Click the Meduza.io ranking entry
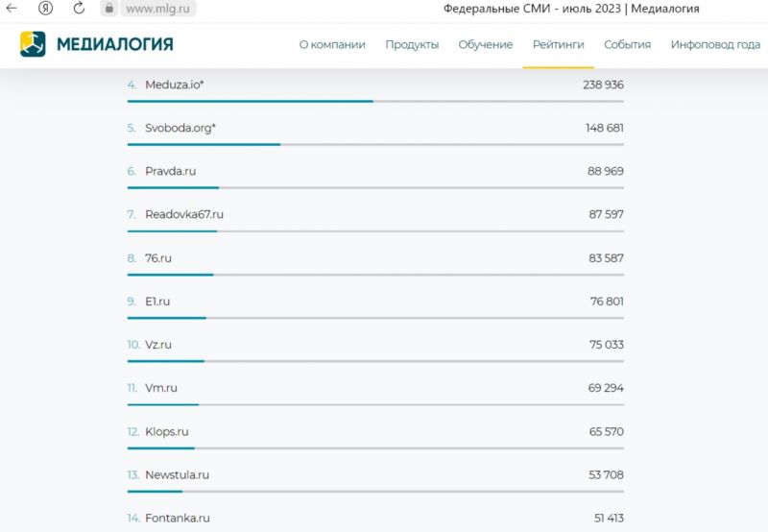This screenshot has height=532, width=768. [x=175, y=85]
